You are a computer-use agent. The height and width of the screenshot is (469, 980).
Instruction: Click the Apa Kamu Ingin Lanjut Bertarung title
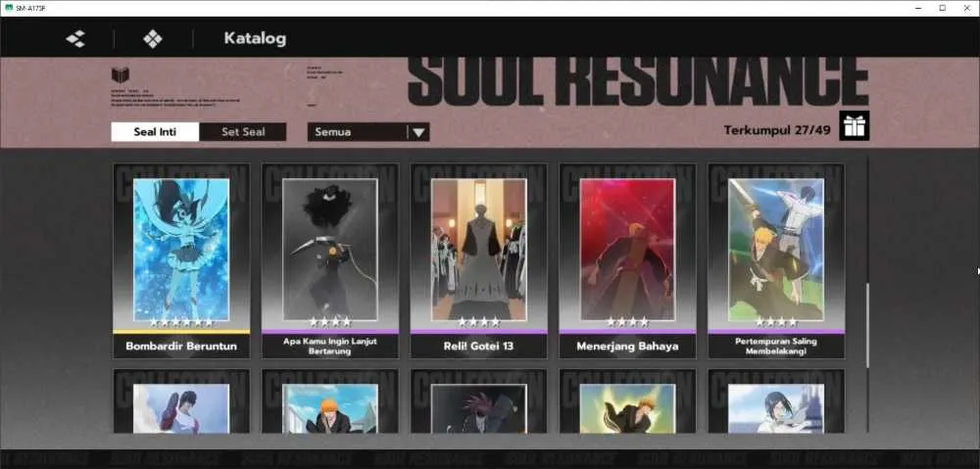coord(330,346)
